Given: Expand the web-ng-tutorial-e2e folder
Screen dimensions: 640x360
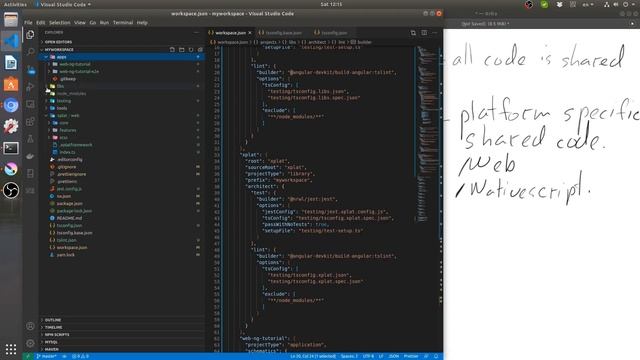Looking at the screenshot, I should [122, 71].
